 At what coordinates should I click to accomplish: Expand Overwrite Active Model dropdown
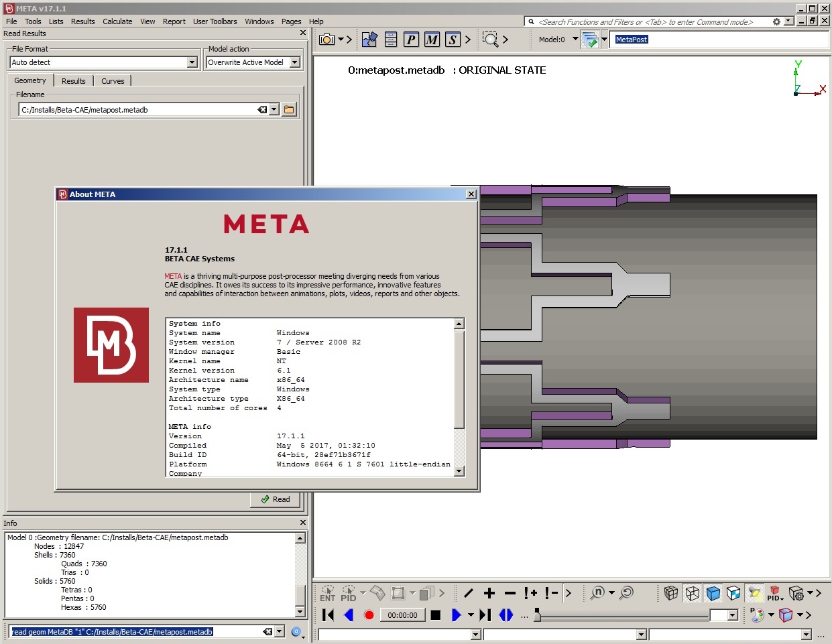[x=294, y=62]
